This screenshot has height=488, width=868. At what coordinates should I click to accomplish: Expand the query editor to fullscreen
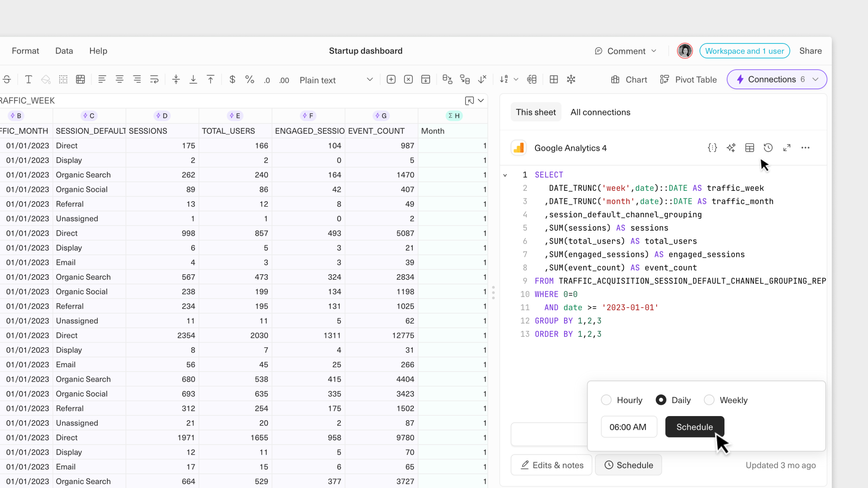pyautogui.click(x=787, y=148)
